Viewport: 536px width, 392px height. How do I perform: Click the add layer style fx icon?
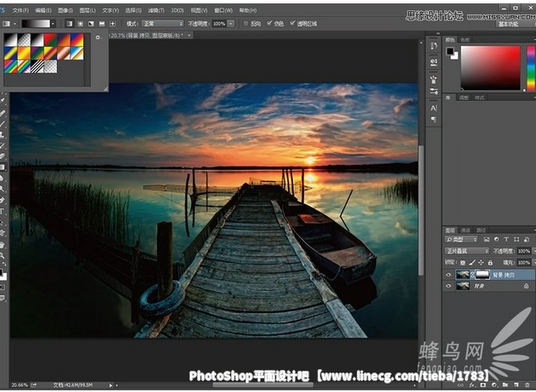coord(472,385)
